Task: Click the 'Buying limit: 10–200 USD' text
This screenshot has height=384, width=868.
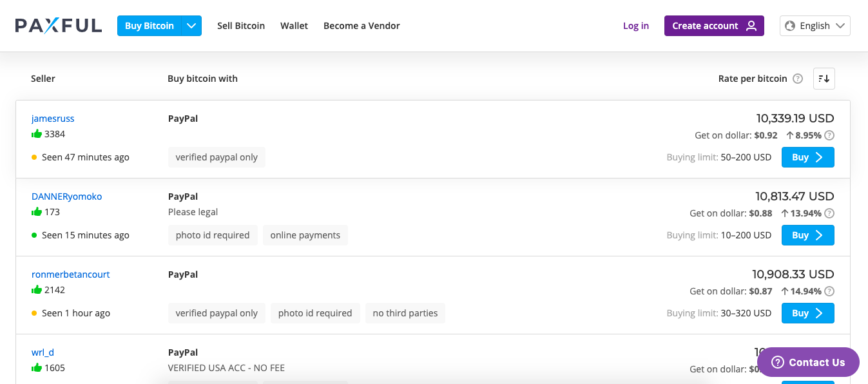Action: pyautogui.click(x=719, y=235)
